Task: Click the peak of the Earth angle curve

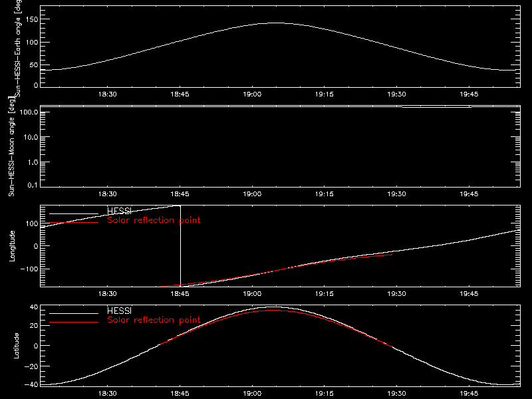Action: click(277, 23)
